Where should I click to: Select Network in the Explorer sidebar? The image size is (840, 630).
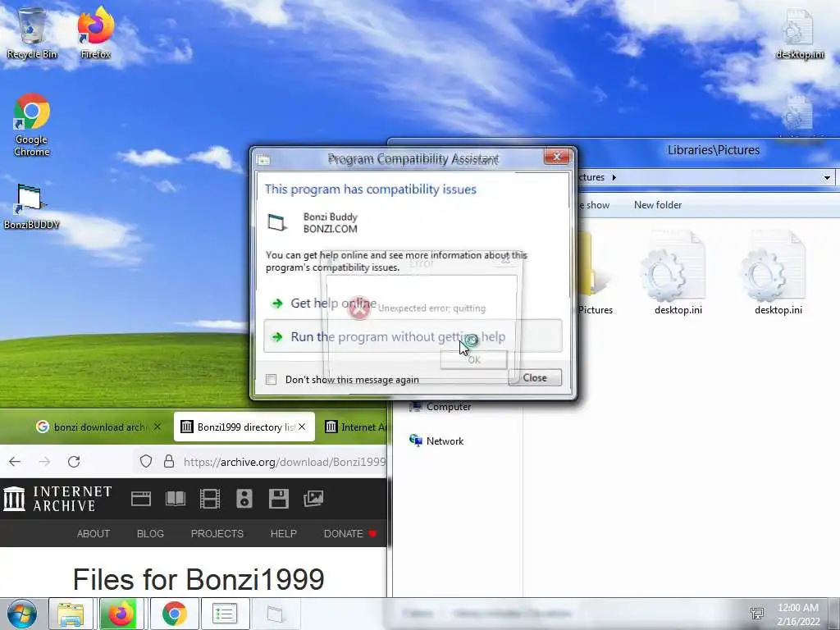coord(437,441)
